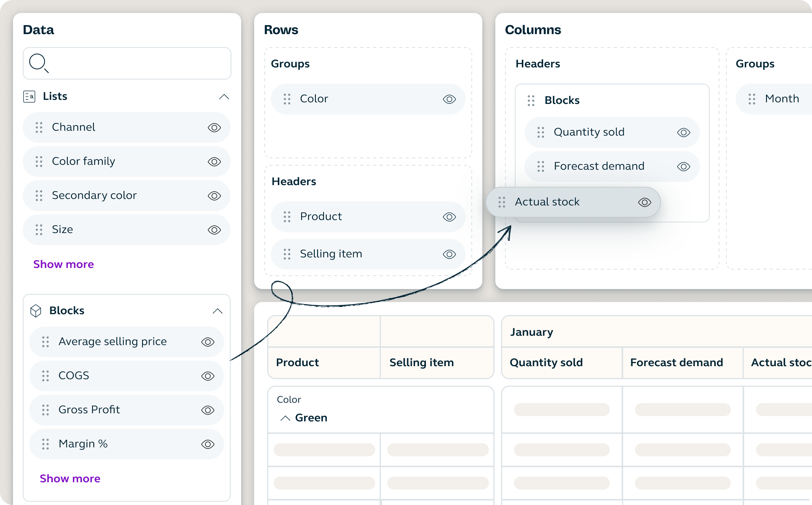Hide the Product row header
Image resolution: width=812 pixels, height=505 pixels.
449,217
